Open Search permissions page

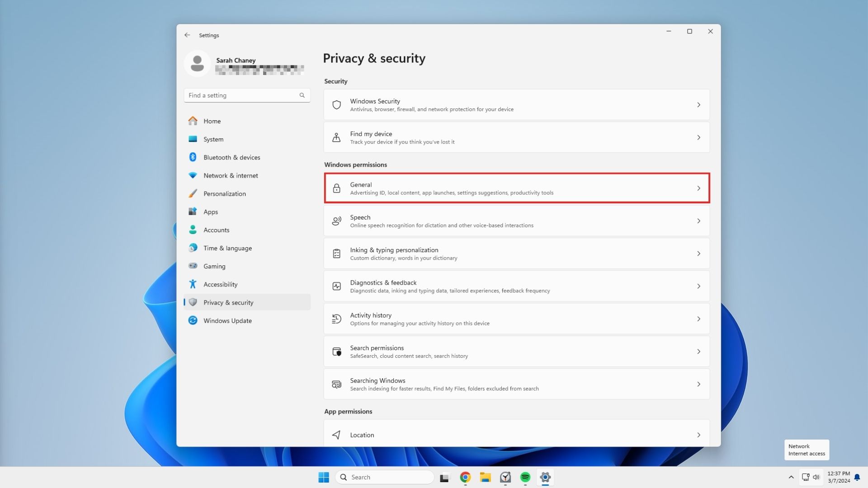click(x=517, y=352)
